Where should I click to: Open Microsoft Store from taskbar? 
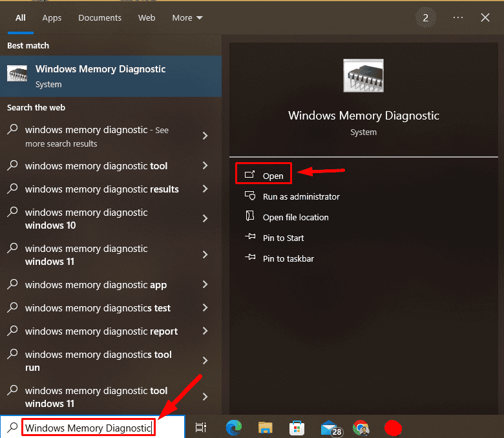297,428
